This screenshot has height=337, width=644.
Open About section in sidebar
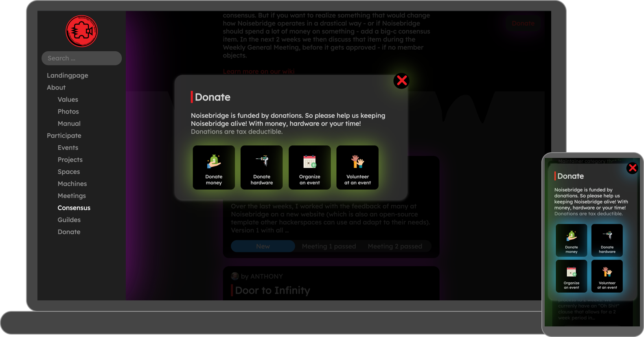pos(56,88)
